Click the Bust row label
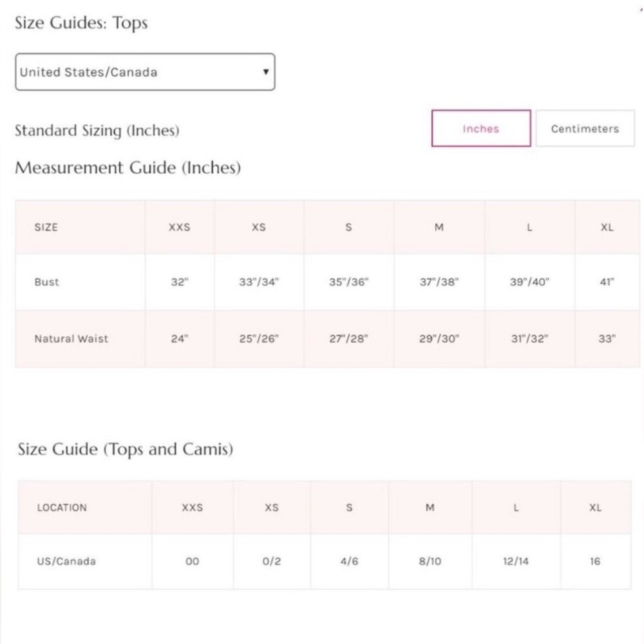The width and height of the screenshot is (644, 644). point(46,282)
